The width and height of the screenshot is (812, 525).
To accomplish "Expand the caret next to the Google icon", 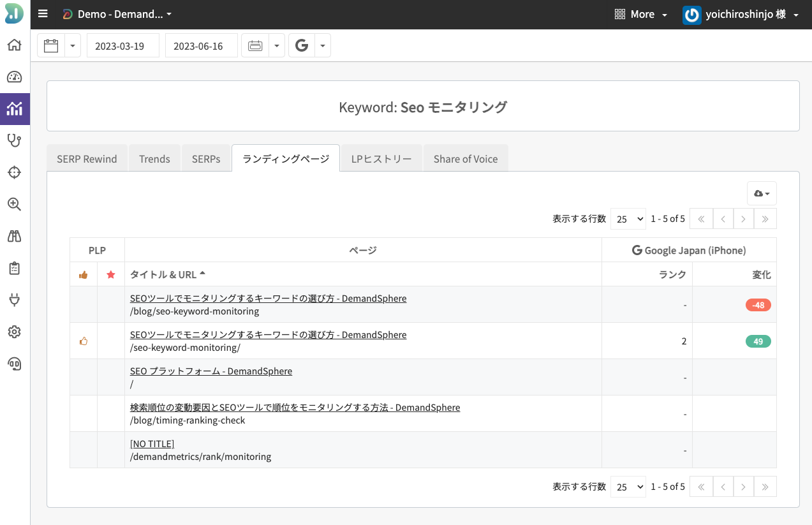I will coord(323,45).
